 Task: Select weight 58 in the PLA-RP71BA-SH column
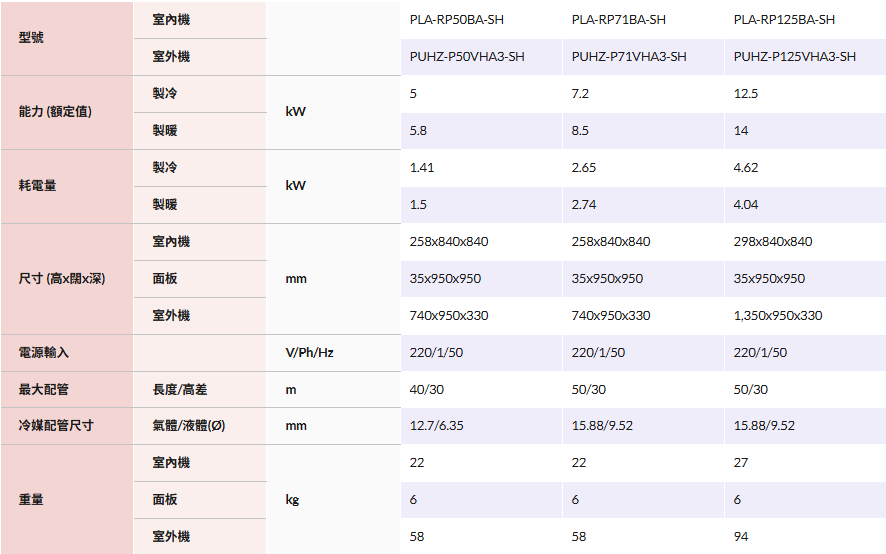tap(579, 536)
